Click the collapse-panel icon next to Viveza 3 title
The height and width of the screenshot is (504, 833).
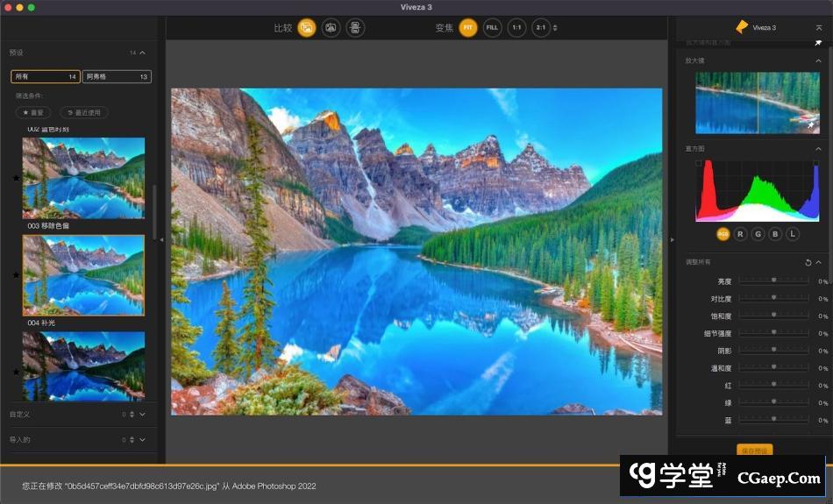(x=818, y=28)
